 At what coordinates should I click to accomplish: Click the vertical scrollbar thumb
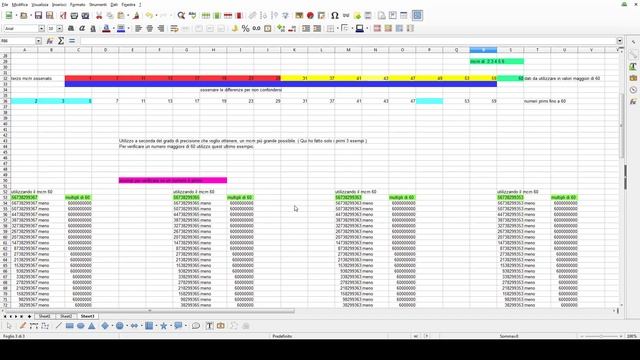621,126
